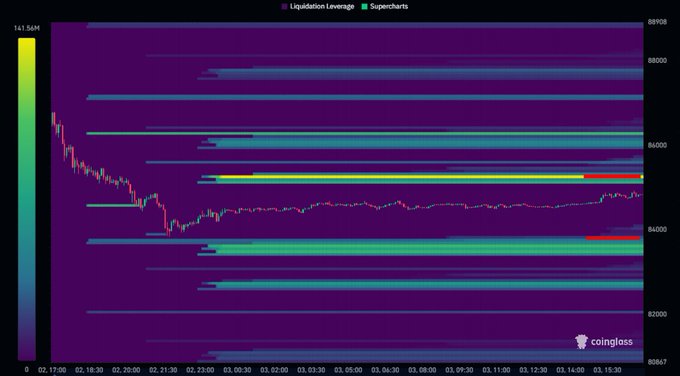Click the 02, 18:30 time label

[89, 370]
